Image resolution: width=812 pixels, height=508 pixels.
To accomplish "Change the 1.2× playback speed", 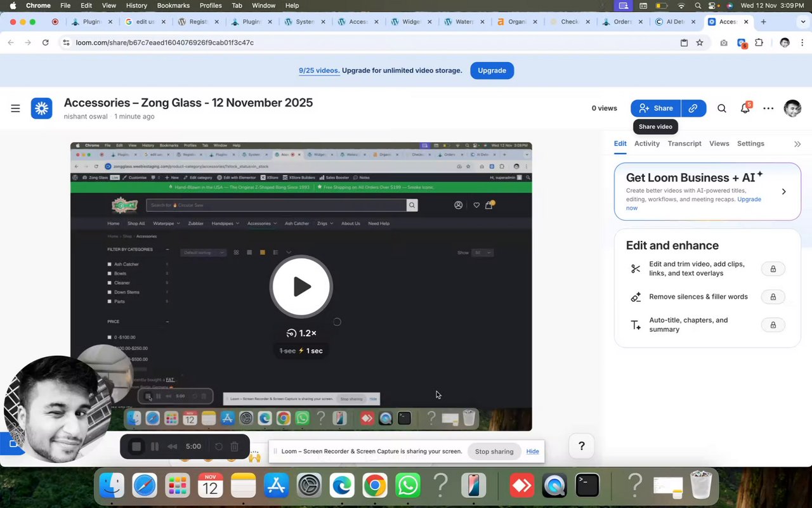I will [x=301, y=333].
